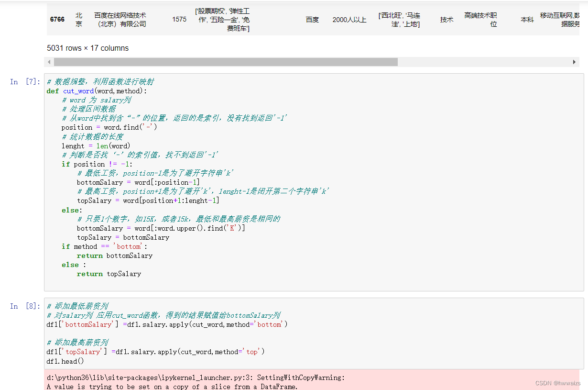Click inside the In [8] code cell

tap(314, 333)
